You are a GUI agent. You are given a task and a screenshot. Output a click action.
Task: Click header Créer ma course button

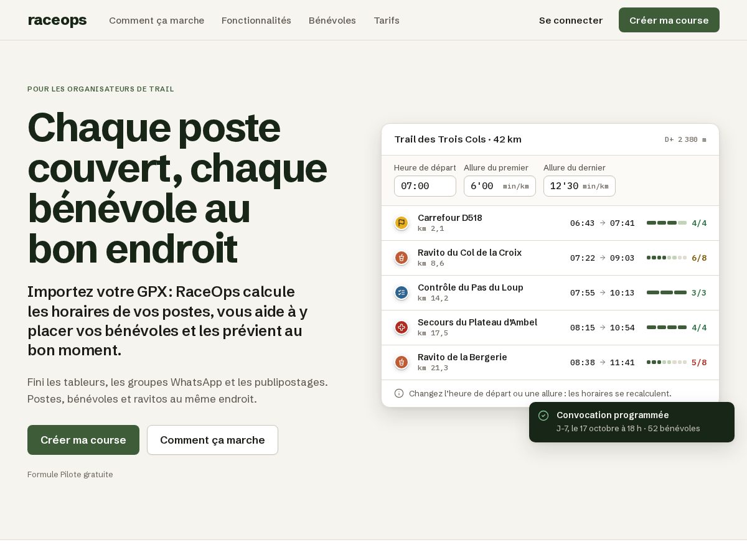tap(669, 20)
